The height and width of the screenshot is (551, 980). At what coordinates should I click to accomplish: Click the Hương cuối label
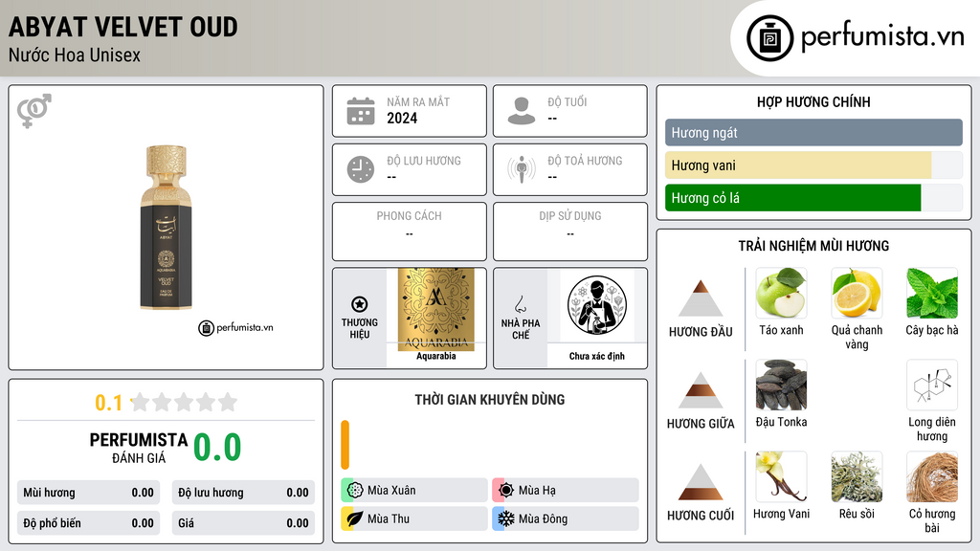(701, 516)
